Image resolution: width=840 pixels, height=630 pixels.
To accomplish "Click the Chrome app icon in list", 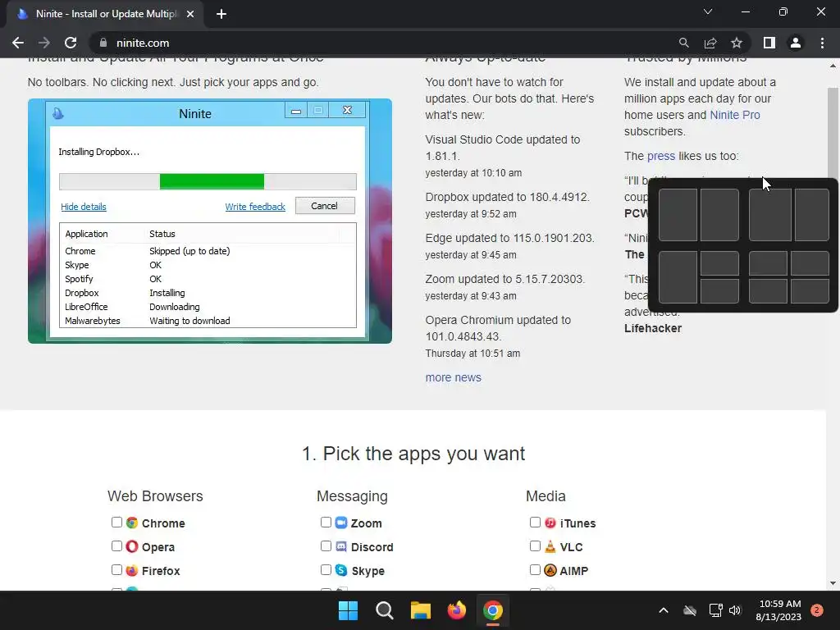I will tap(132, 523).
